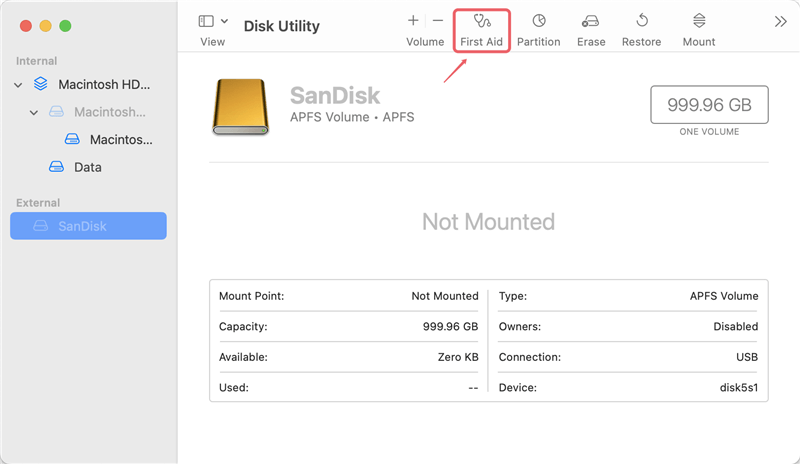800x464 pixels.
Task: Select the Macintos... snapshot volume row
Action: pos(88,139)
